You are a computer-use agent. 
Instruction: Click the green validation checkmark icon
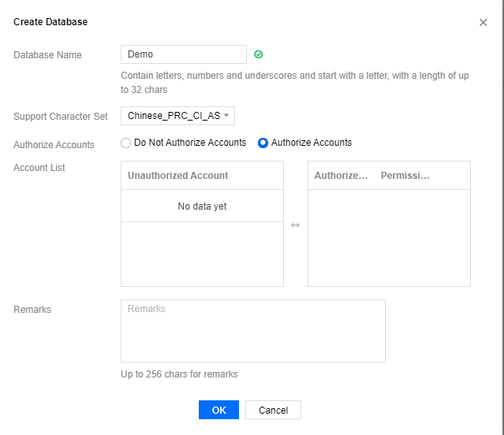click(x=259, y=54)
